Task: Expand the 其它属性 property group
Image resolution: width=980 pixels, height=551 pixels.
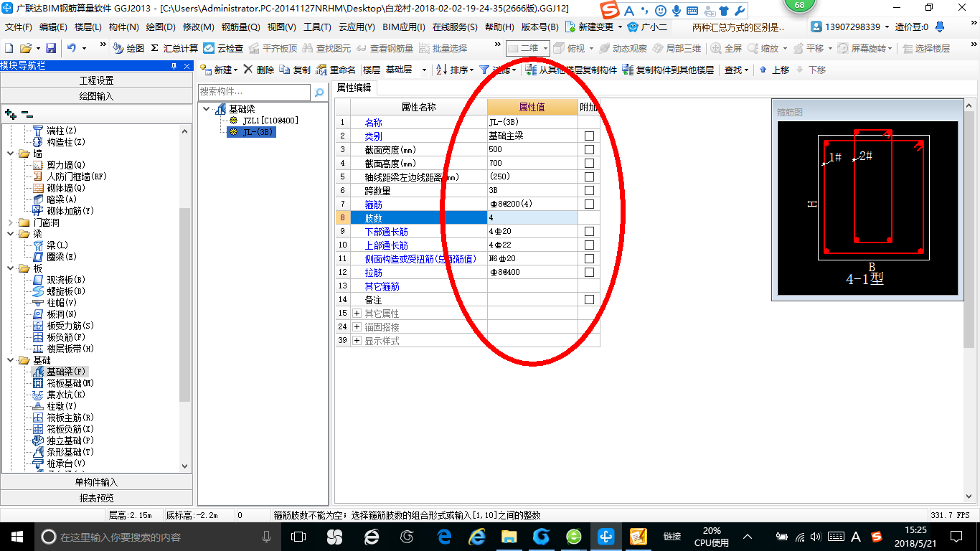Action: point(357,314)
